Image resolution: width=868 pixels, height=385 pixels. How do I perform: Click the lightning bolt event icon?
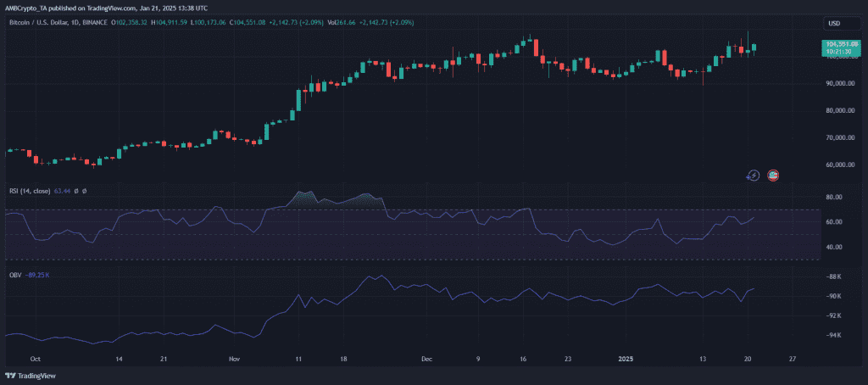click(753, 176)
